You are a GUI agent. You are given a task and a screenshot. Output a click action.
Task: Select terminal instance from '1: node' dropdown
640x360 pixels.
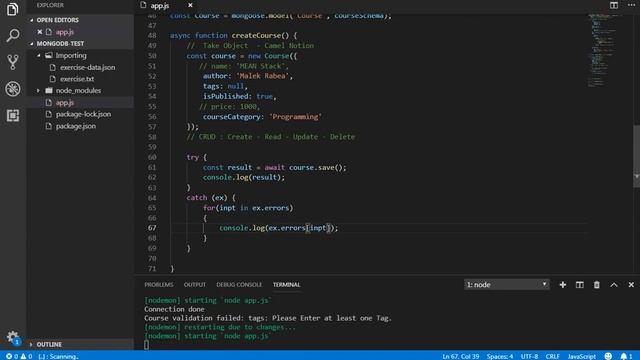[507, 284]
